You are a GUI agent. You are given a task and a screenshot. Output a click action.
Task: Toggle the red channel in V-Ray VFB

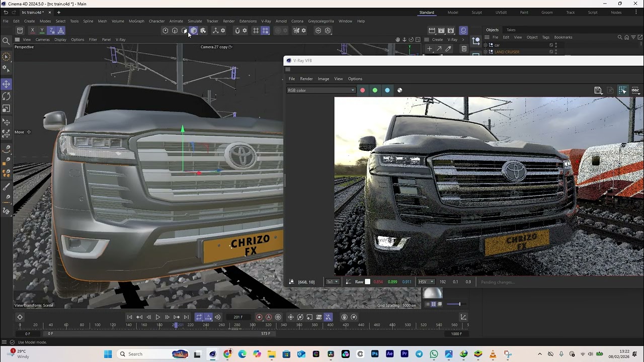pyautogui.click(x=362, y=90)
